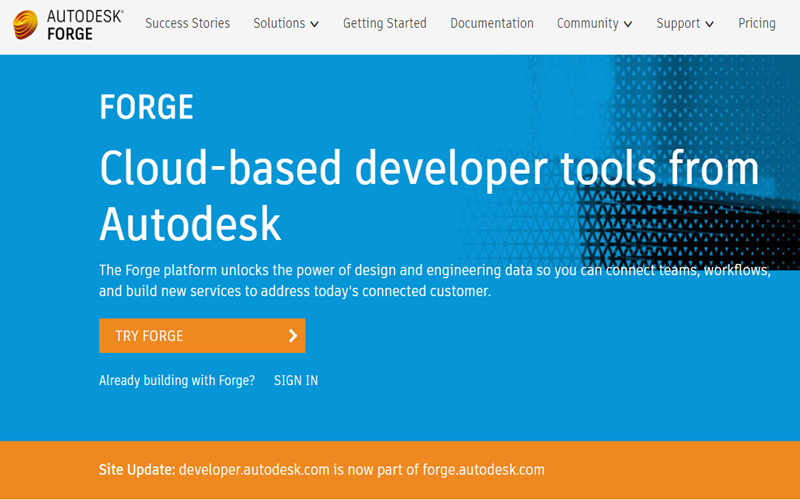The image size is (800, 500).
Task: Click 'Already building with Forge?' text
Action: point(177,381)
